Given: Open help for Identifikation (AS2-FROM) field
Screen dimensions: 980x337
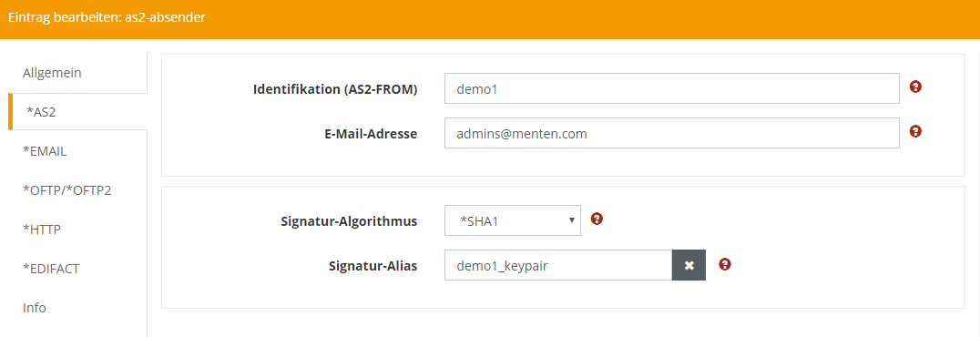Looking at the screenshot, I should point(915,87).
